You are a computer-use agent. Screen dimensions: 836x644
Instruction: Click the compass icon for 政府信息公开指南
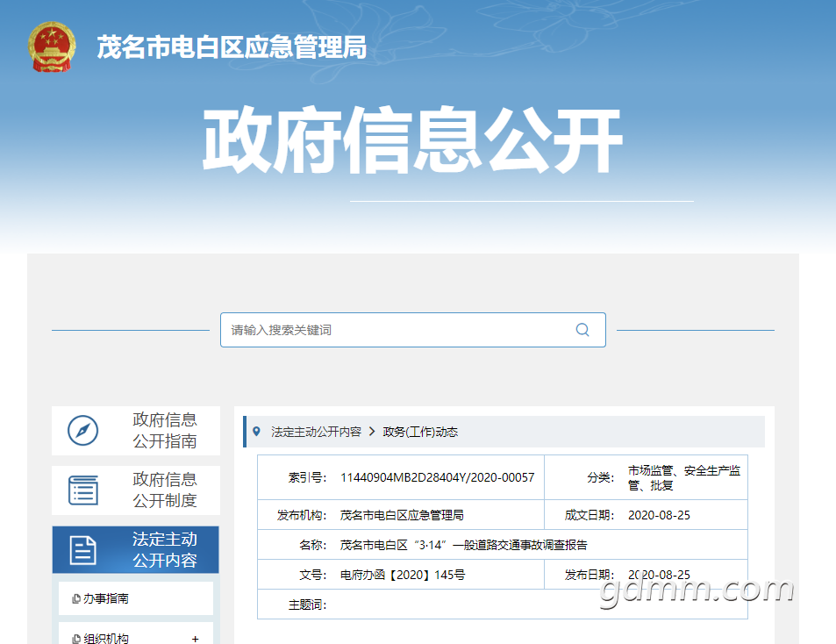coord(82,431)
